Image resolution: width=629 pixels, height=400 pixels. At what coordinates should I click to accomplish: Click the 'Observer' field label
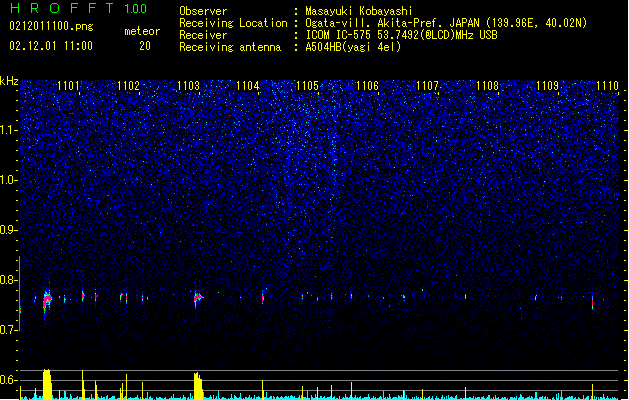[203, 11]
